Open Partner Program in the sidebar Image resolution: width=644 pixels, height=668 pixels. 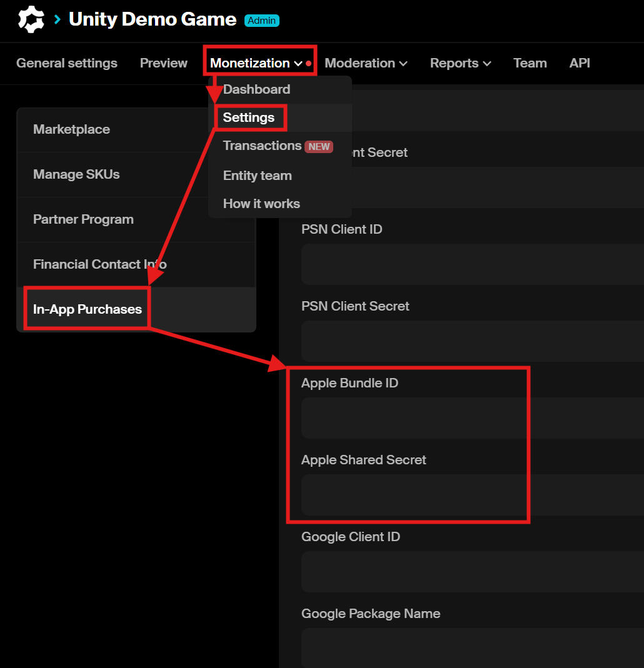click(136, 219)
